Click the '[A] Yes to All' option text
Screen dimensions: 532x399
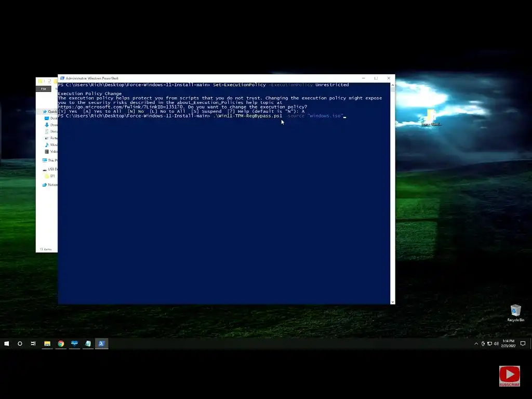pos(102,111)
